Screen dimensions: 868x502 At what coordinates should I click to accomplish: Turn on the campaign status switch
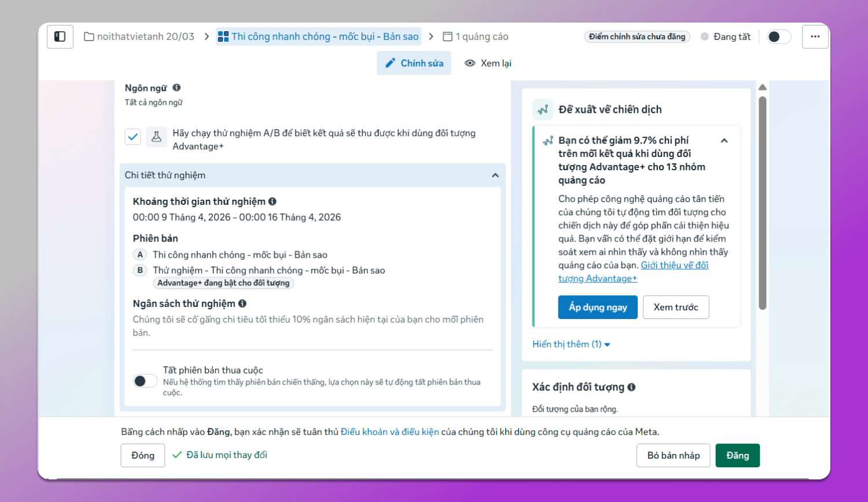[x=778, y=36]
